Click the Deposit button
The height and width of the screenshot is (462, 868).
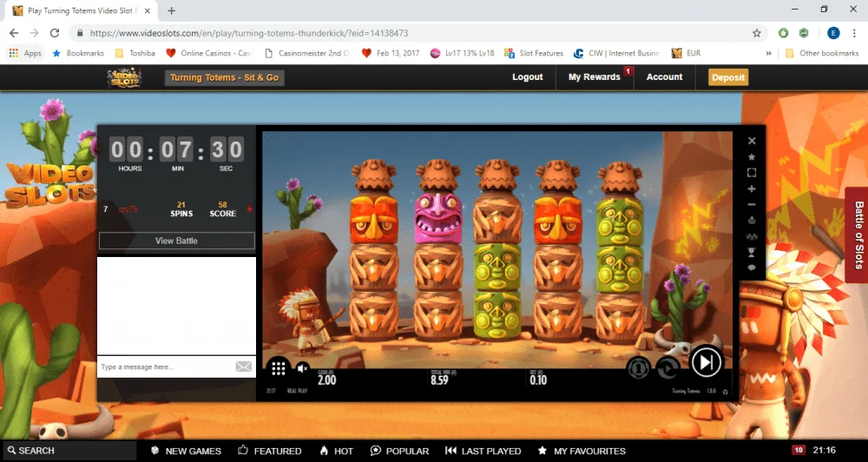click(x=728, y=77)
